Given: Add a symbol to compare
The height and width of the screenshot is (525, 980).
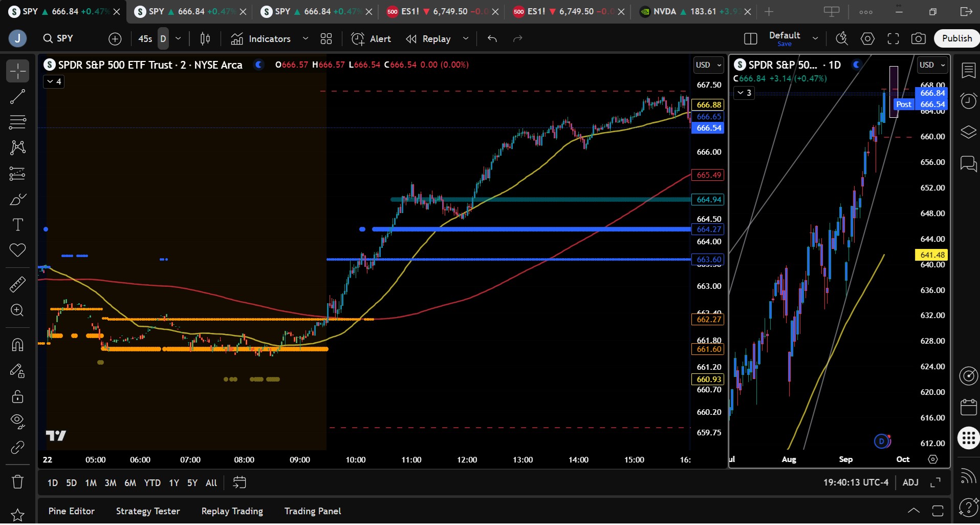Looking at the screenshot, I should (x=115, y=38).
